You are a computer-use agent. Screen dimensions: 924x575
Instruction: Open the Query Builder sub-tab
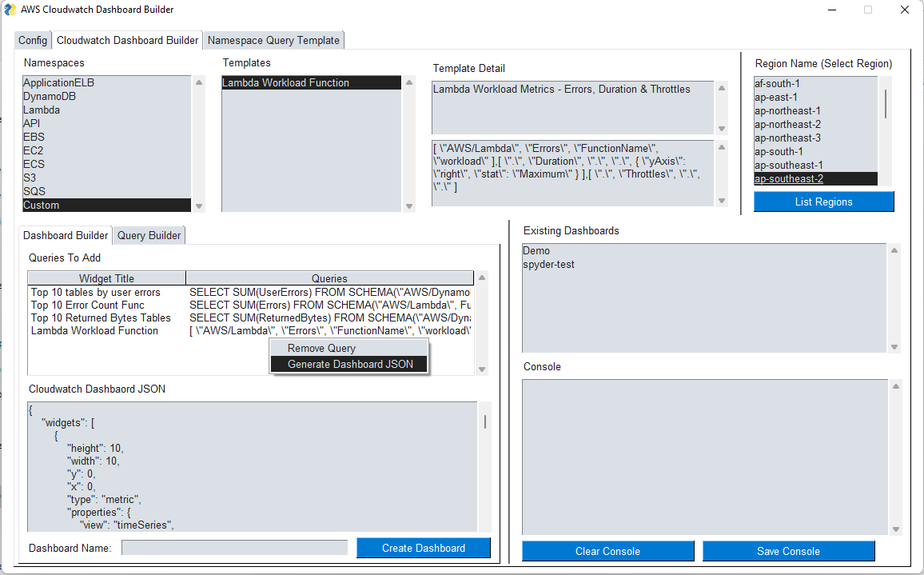(149, 235)
